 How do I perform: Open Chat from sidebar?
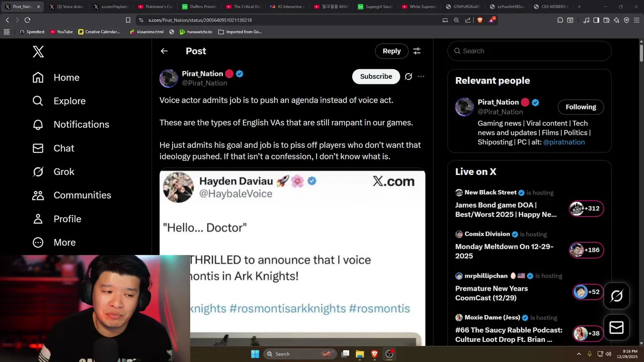click(53, 148)
